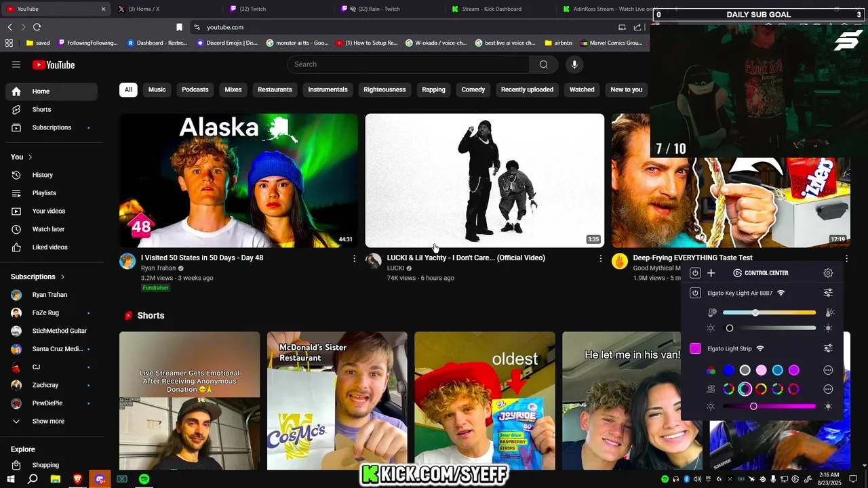Click the browser back arrow

pyautogui.click(x=9, y=27)
